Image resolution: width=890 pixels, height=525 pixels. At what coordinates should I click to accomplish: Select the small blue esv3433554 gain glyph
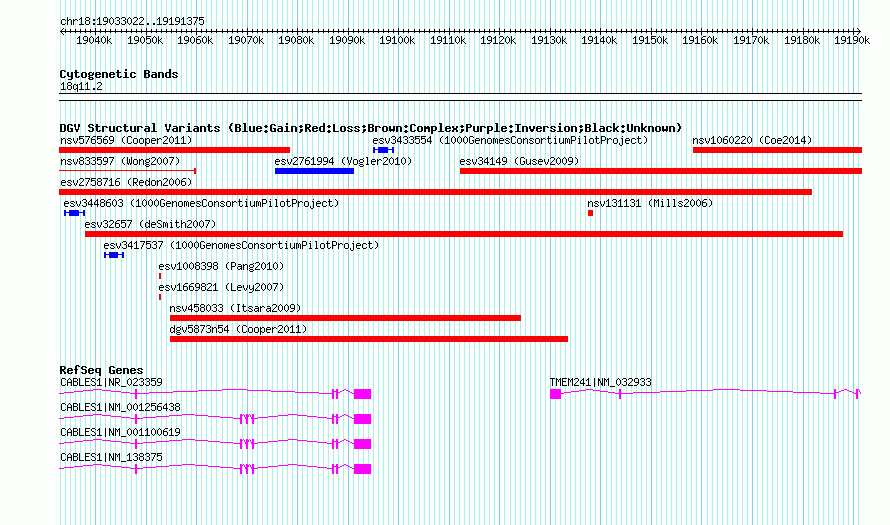pyautogui.click(x=384, y=150)
